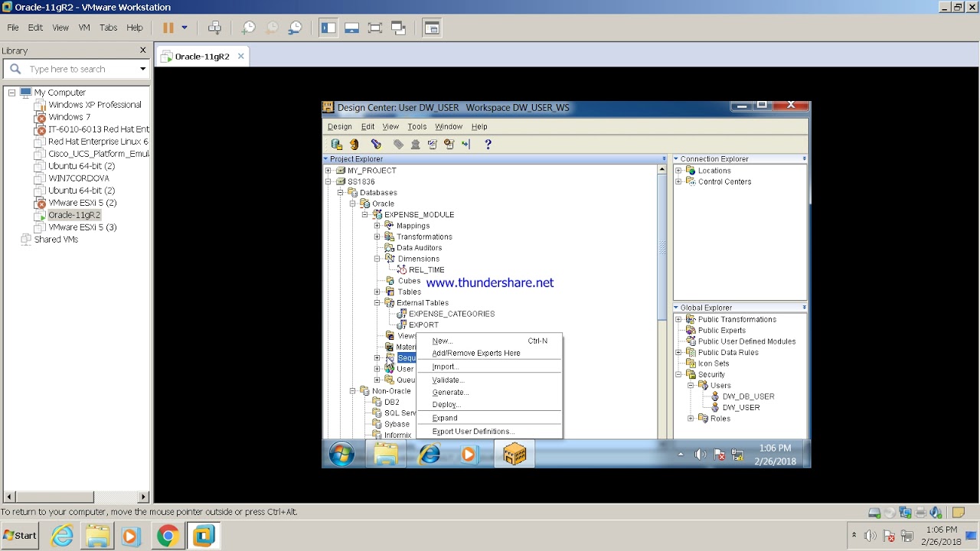Image resolution: width=980 pixels, height=551 pixels.
Task: Click the guest volume speaker tray icon
Action: tap(700, 455)
